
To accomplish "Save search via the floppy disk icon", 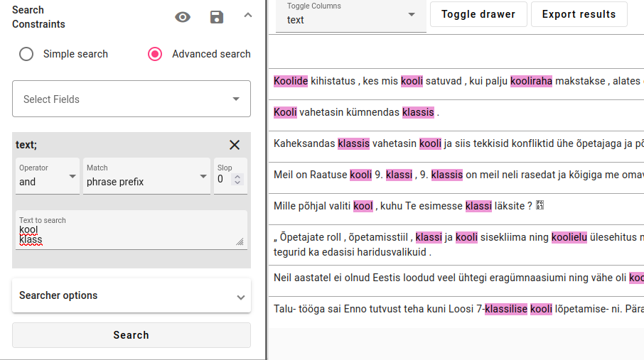I will (217, 17).
